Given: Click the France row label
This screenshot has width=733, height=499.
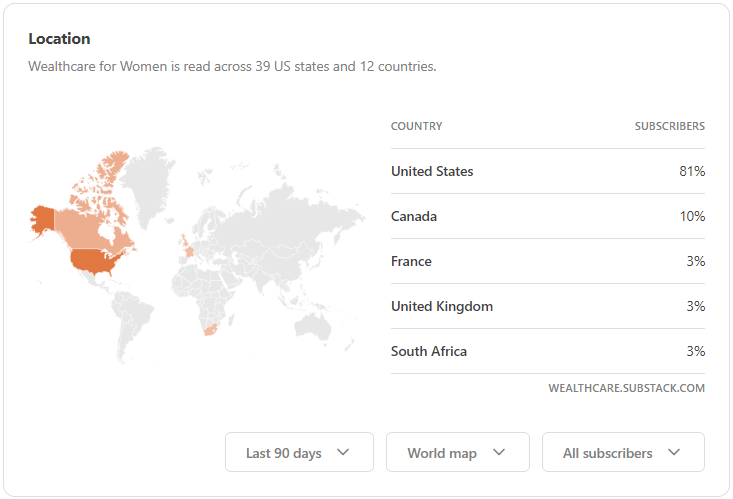Looking at the screenshot, I should [411, 261].
